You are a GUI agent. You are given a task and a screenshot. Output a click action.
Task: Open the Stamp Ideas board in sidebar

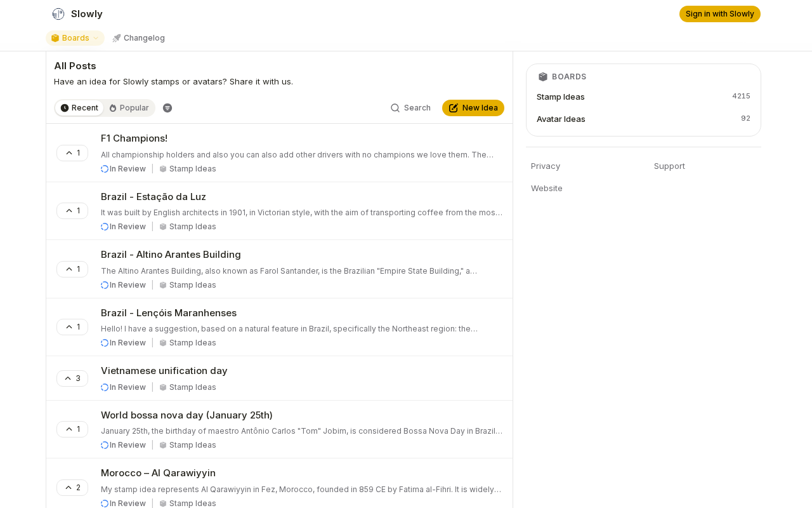[561, 97]
